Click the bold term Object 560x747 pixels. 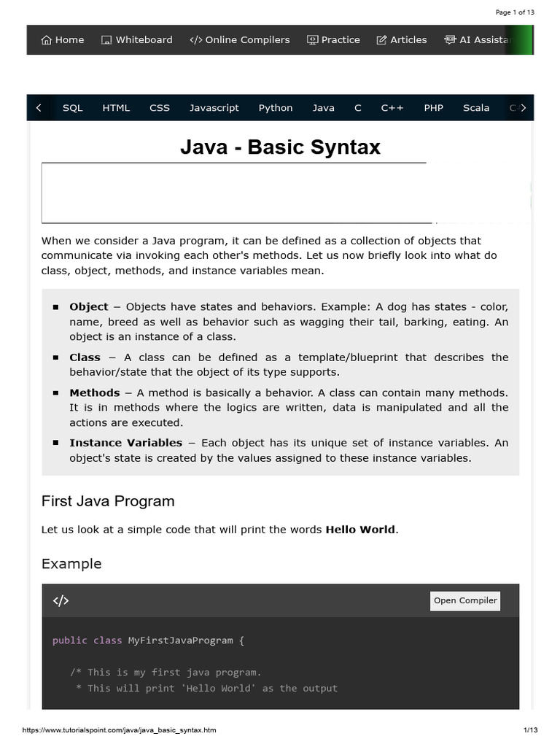tap(89, 307)
